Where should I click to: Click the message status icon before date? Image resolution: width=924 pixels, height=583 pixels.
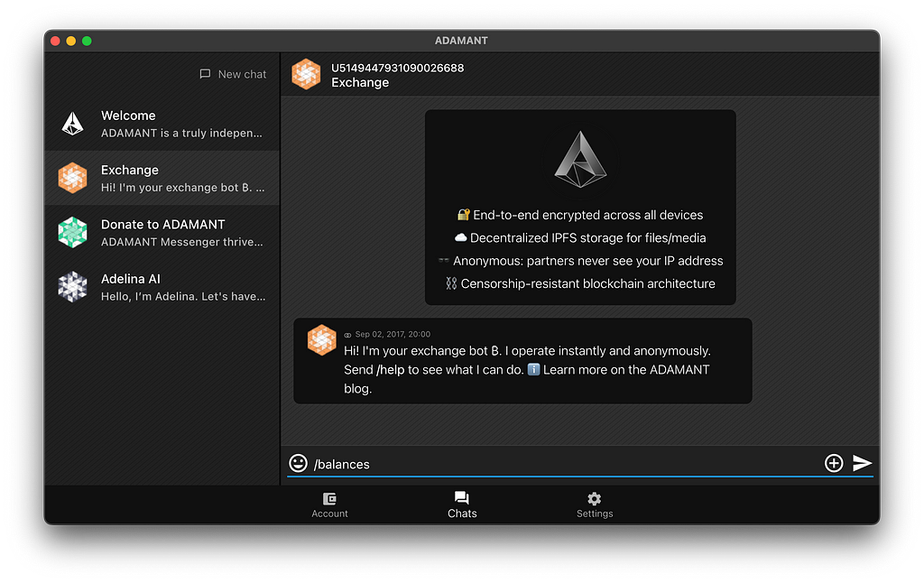point(347,335)
